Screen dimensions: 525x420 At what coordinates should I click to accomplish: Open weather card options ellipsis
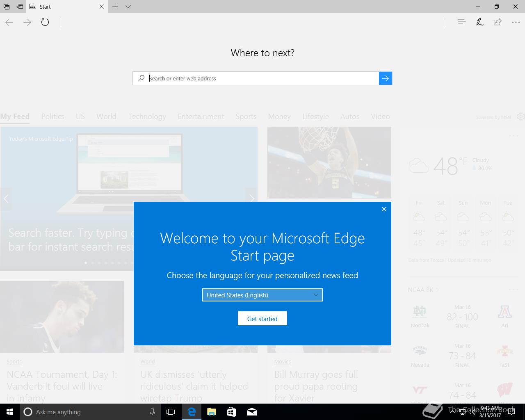pos(514,136)
